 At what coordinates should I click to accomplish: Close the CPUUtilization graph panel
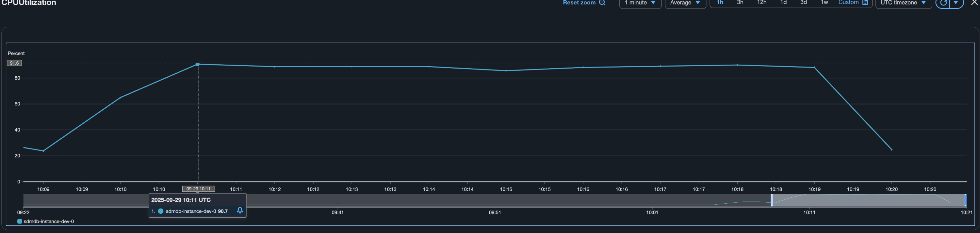tap(975, 3)
